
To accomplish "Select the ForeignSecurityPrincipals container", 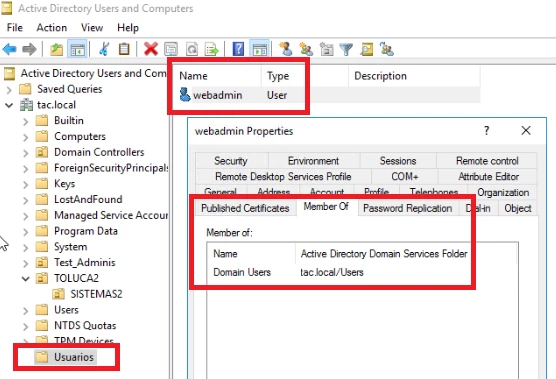I will (x=111, y=168).
